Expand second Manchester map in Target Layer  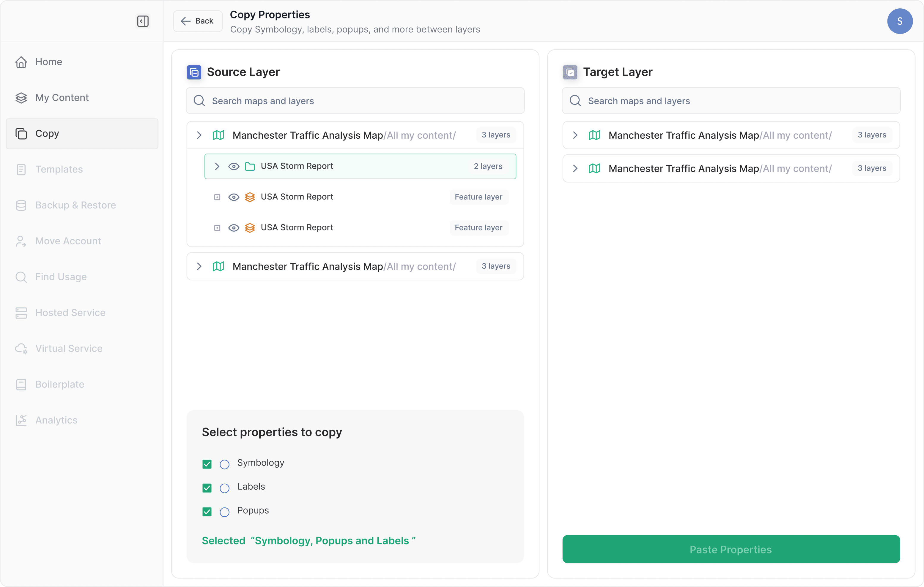[x=575, y=169]
